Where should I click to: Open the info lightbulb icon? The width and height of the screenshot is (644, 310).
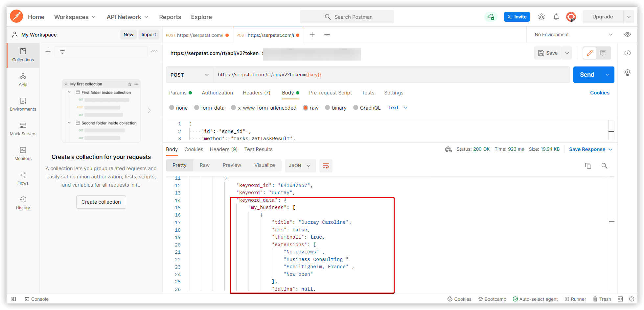628,73
